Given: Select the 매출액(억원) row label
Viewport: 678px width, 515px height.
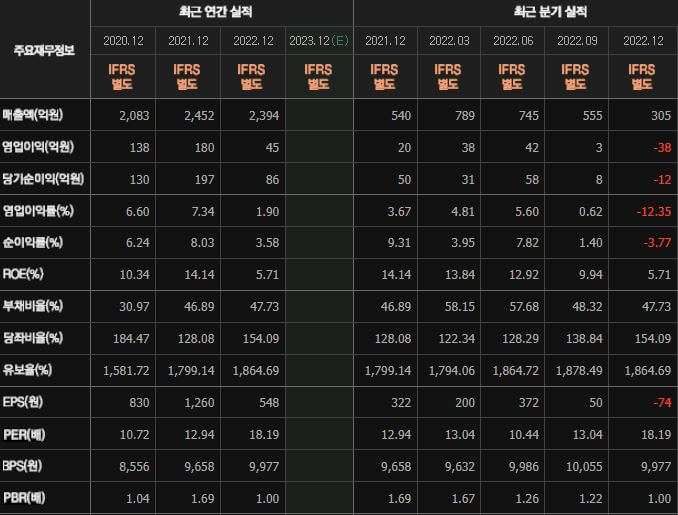Looking at the screenshot, I should tap(33, 115).
